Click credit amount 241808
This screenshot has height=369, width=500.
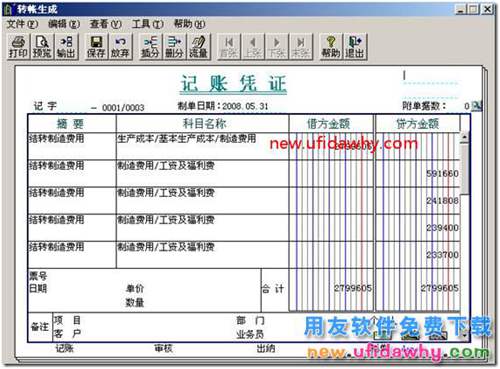pyautogui.click(x=442, y=201)
